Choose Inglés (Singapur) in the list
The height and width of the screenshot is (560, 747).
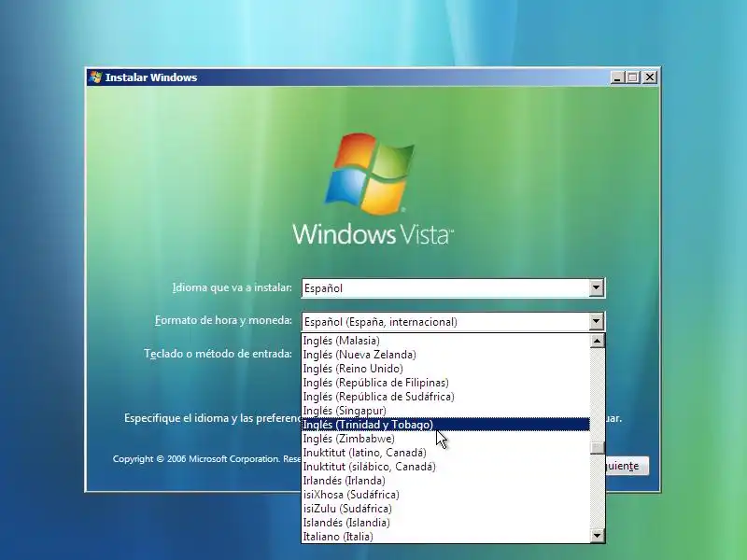[x=446, y=411]
